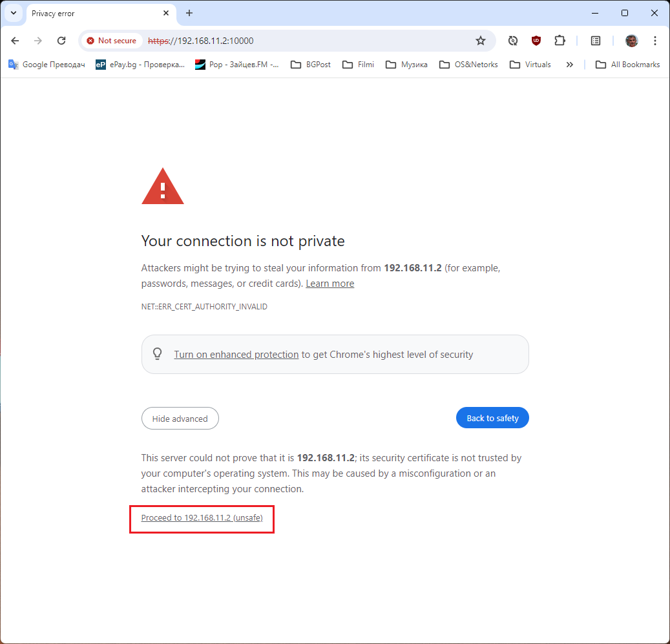This screenshot has width=670, height=644.
Task: Select the Privacy error tab
Action: click(96, 13)
